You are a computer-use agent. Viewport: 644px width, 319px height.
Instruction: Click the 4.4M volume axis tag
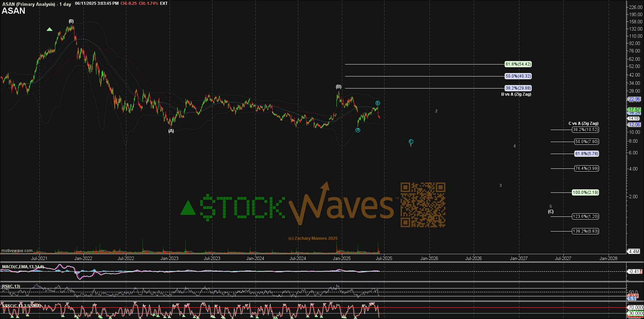634,251
